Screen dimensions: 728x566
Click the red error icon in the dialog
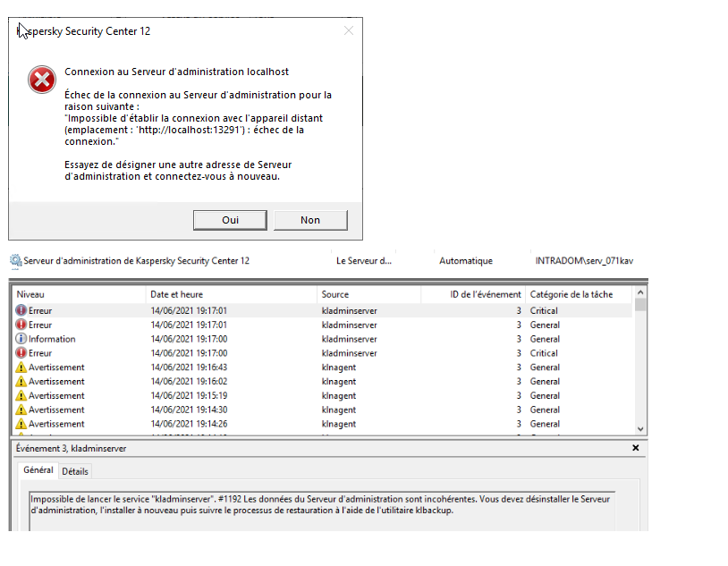42,80
